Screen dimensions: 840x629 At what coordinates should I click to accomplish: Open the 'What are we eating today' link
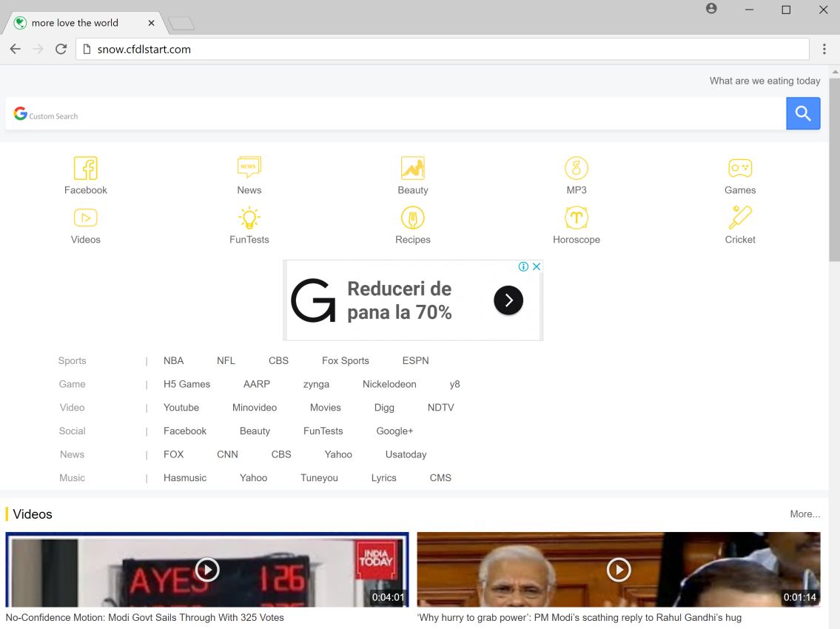point(765,81)
